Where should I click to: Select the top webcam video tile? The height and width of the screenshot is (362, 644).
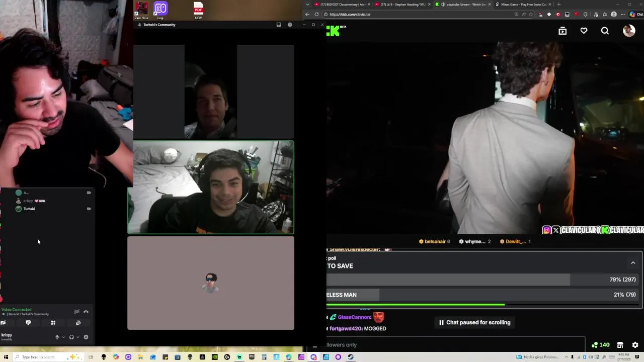pos(211,92)
